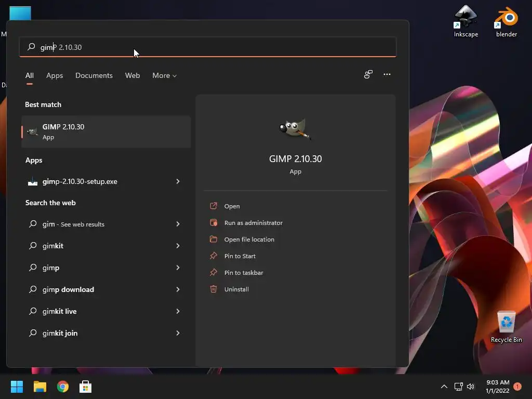532x399 pixels.
Task: Click the magnifier icon in the search box
Action: coord(31,46)
